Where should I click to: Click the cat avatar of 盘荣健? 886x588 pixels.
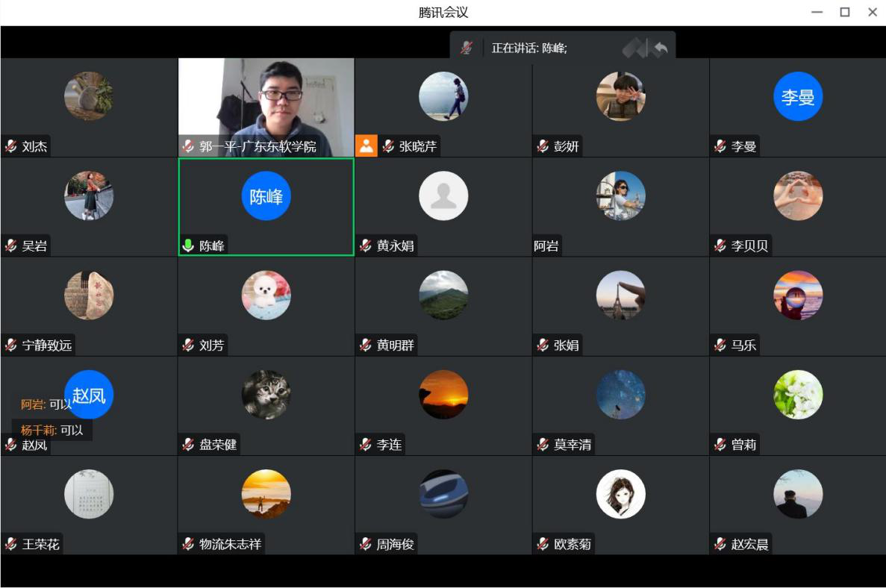pyautogui.click(x=266, y=395)
